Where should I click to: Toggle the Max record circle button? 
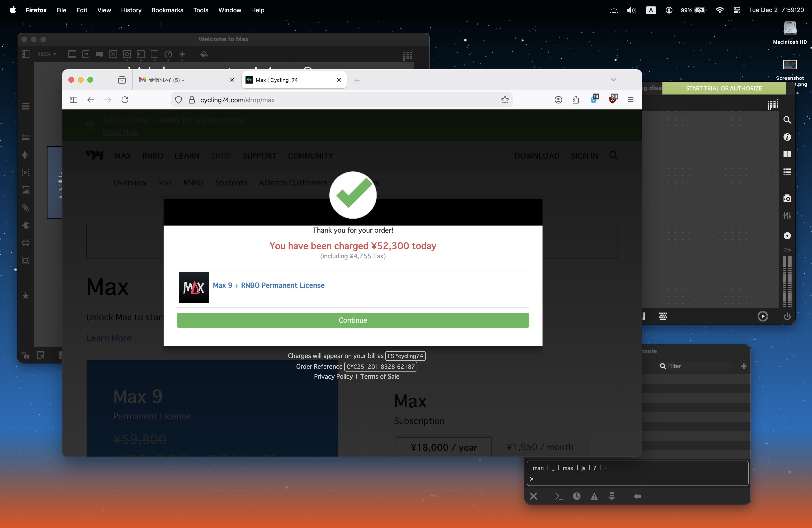coord(787,236)
